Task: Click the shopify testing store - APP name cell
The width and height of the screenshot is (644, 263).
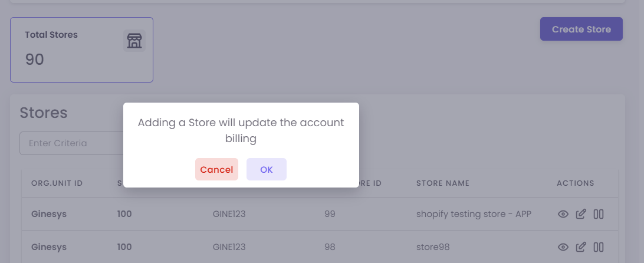Action: coord(474,214)
